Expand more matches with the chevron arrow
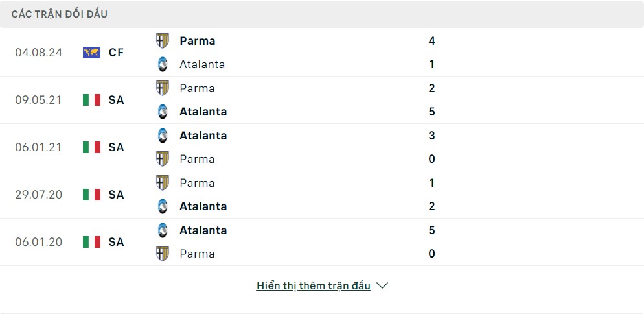Viewport: 644px width, 314px height. (382, 285)
